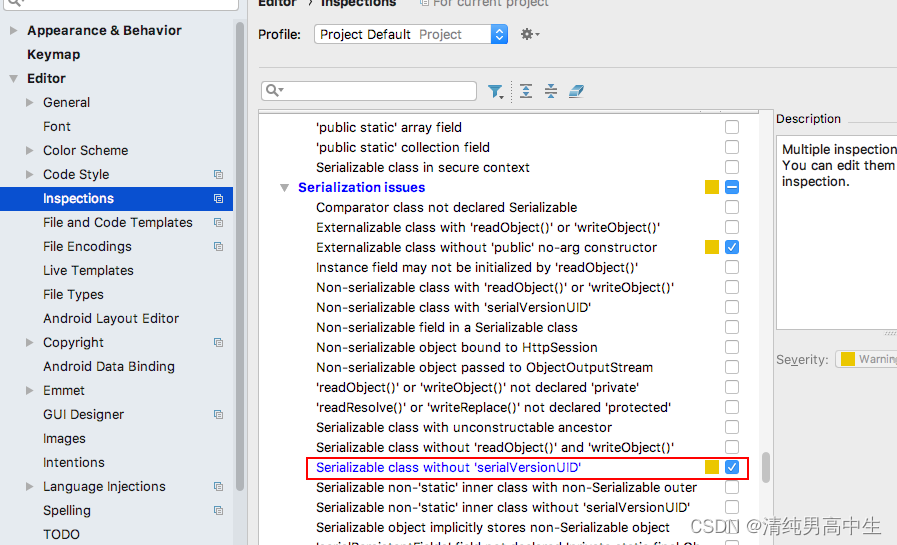This screenshot has height=545, width=897.
Task: Open TODO settings page
Action: click(61, 535)
